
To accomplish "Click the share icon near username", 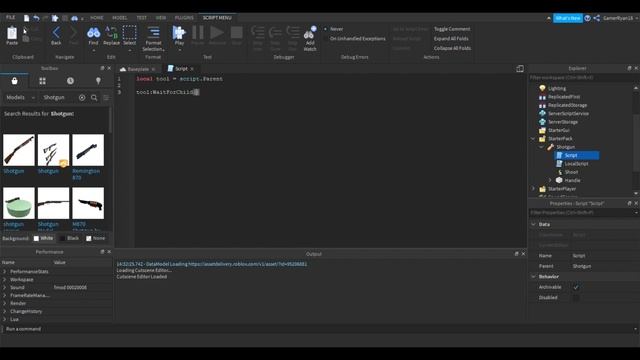I will 596,18.
